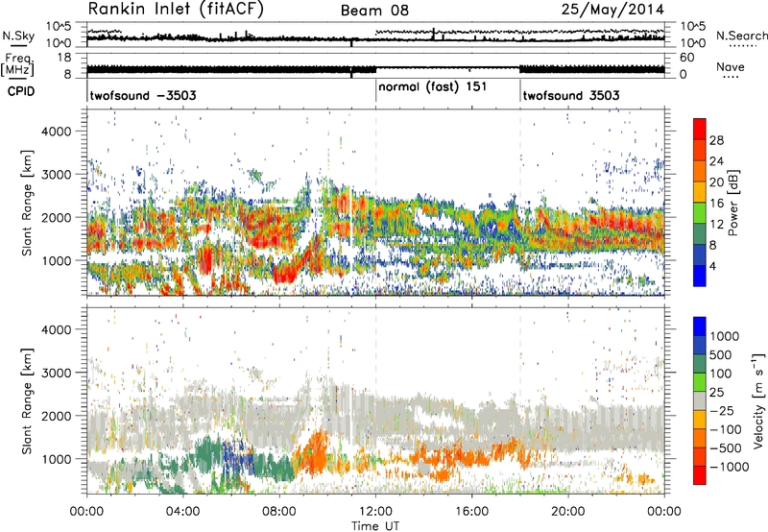Click the '4' value on the Power scale
This screenshot has width=768, height=532.
coord(713,266)
